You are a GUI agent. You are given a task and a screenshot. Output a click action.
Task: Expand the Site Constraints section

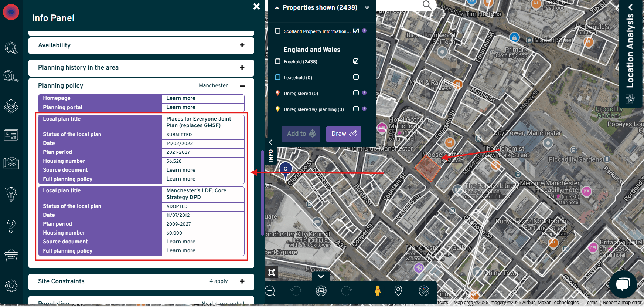[x=242, y=281]
